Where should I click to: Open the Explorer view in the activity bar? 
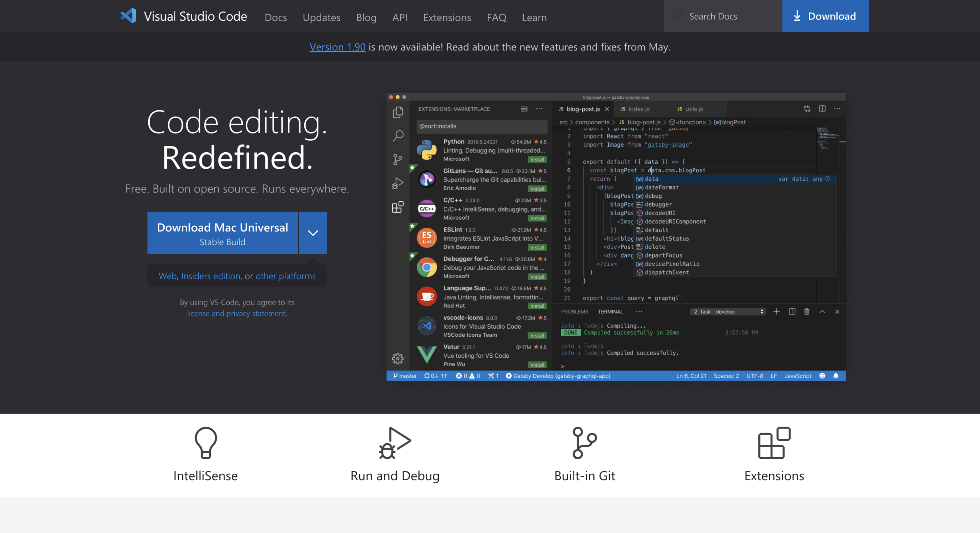(x=398, y=112)
